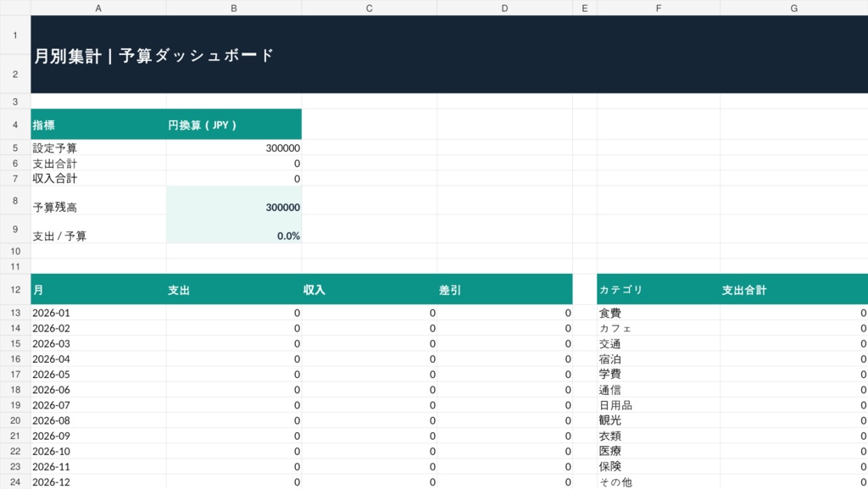This screenshot has height=489, width=868.
Task: Click the 支出 table header
Action: [234, 289]
